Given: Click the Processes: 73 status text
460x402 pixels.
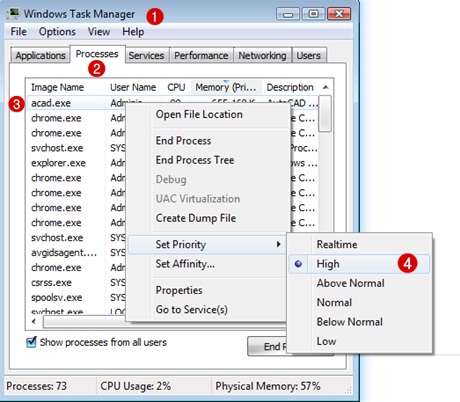Looking at the screenshot, I should [x=36, y=386].
